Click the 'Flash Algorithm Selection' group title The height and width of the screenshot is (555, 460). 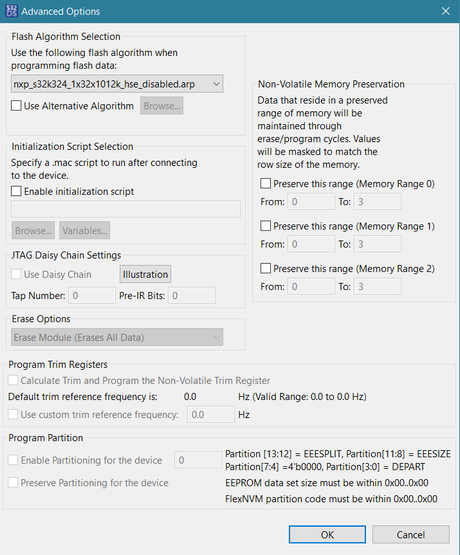(x=66, y=36)
